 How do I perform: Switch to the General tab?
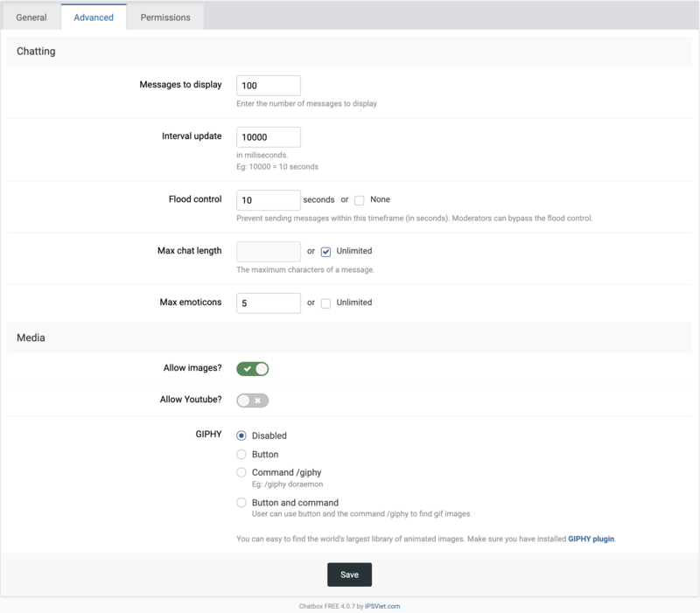click(31, 17)
